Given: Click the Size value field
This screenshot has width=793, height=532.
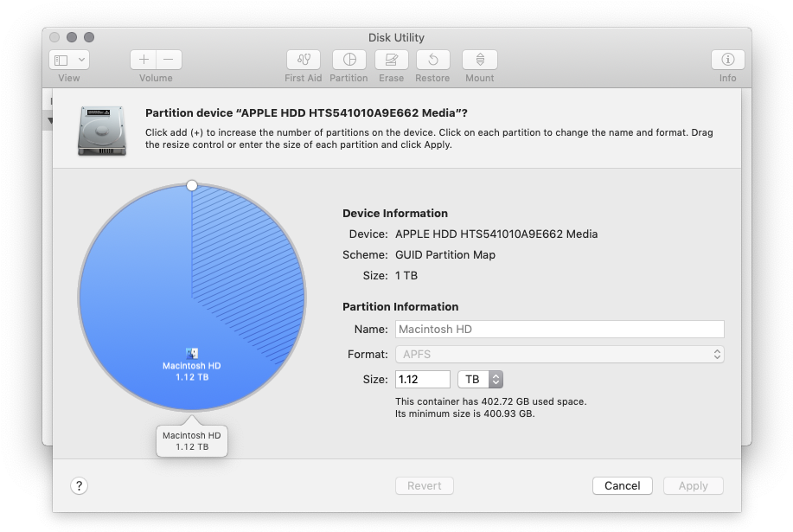Looking at the screenshot, I should (422, 379).
